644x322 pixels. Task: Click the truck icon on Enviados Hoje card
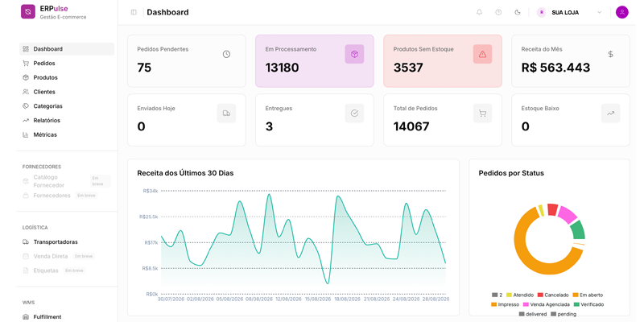226,114
